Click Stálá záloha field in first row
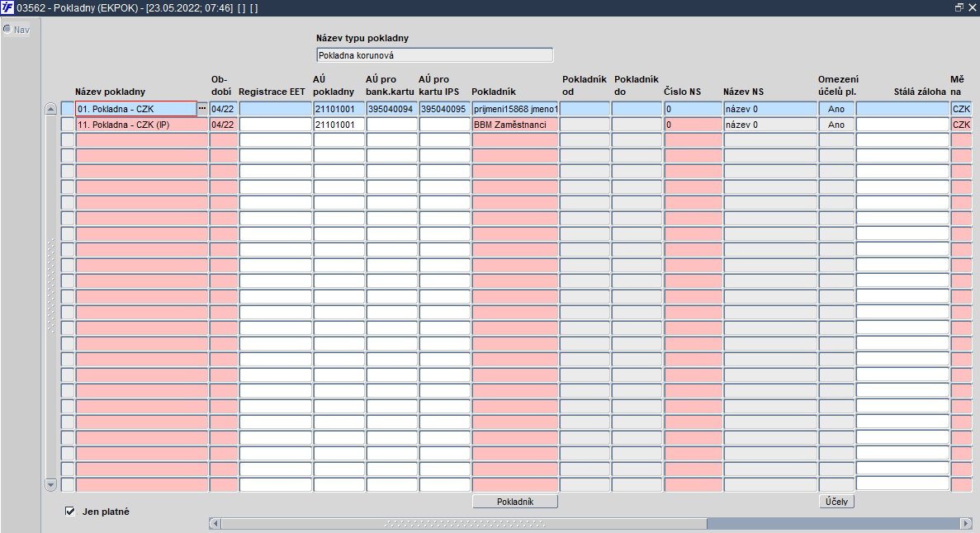This screenshot has height=533, width=980. pyautogui.click(x=902, y=109)
